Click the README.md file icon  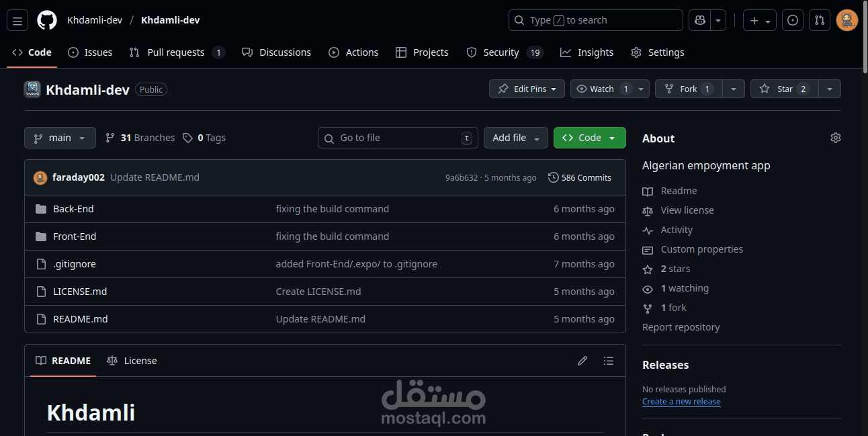[41, 319]
